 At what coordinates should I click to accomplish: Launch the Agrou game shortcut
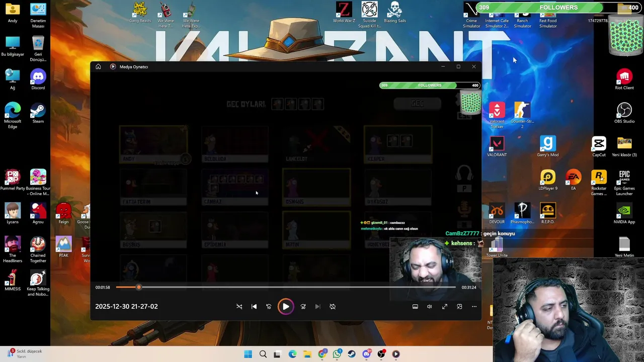coord(38,214)
